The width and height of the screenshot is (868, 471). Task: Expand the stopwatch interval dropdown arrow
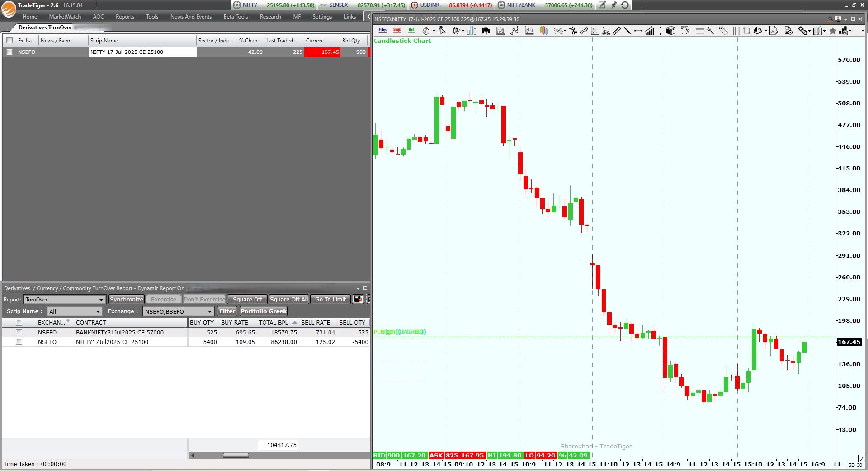point(434,31)
